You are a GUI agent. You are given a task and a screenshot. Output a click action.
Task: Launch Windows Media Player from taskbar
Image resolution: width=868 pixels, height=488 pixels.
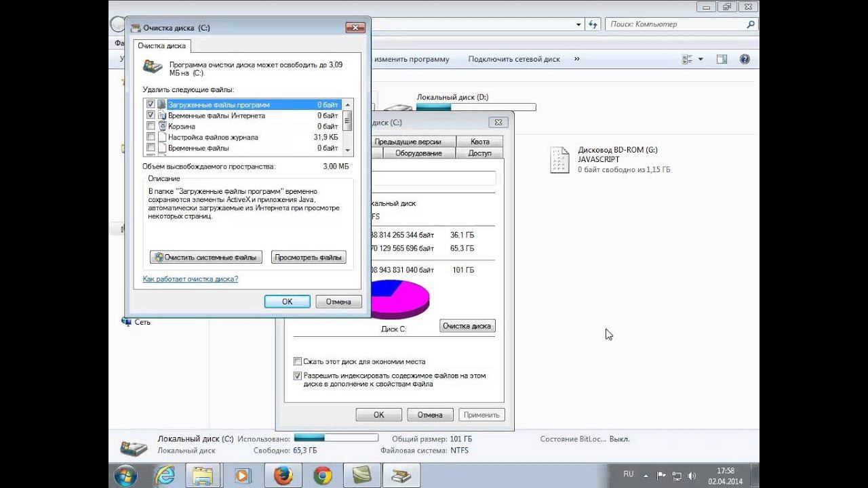tap(242, 476)
